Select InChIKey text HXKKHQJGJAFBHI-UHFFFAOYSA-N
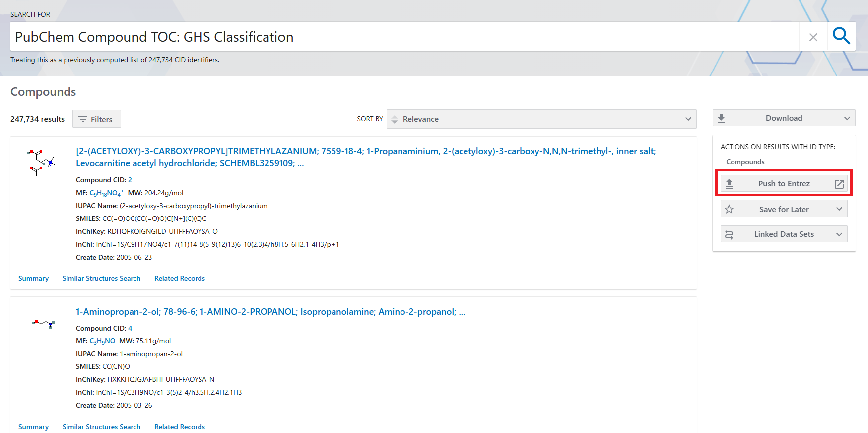This screenshot has width=868, height=433. click(x=161, y=379)
